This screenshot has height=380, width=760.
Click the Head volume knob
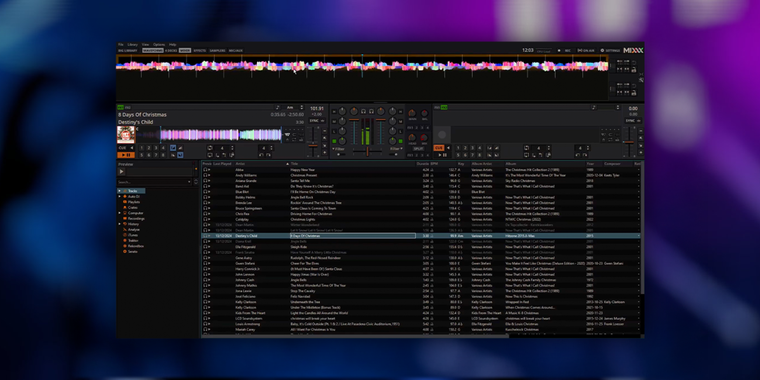(412, 138)
